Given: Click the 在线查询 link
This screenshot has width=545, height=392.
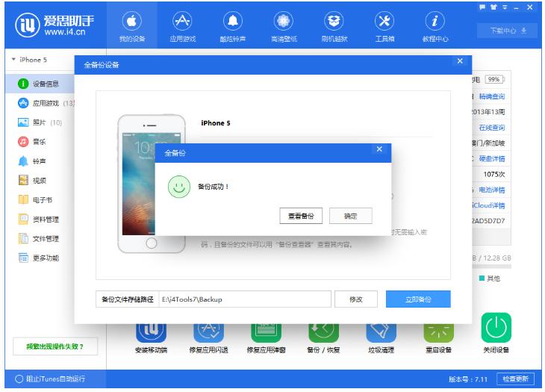Looking at the screenshot, I should click(492, 128).
